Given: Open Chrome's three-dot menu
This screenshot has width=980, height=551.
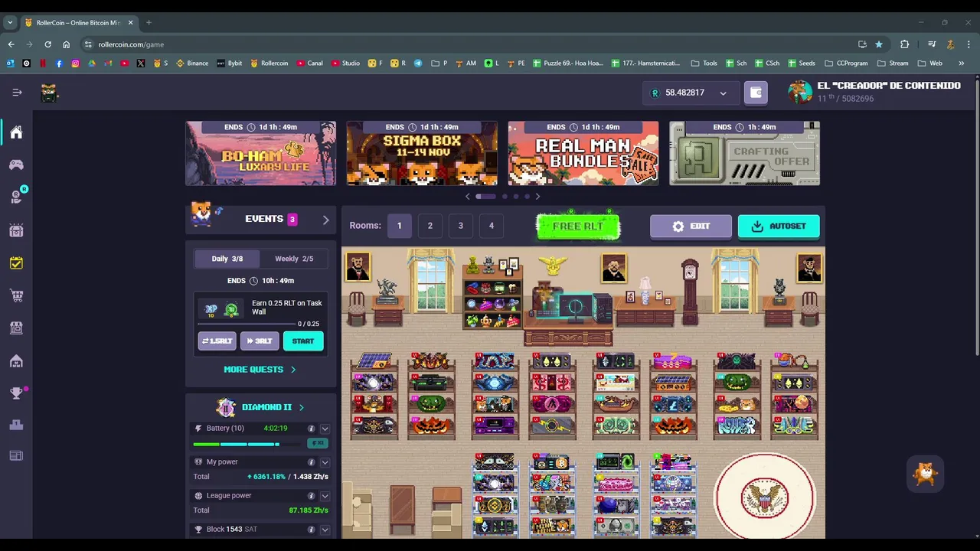Looking at the screenshot, I should click(x=969, y=44).
